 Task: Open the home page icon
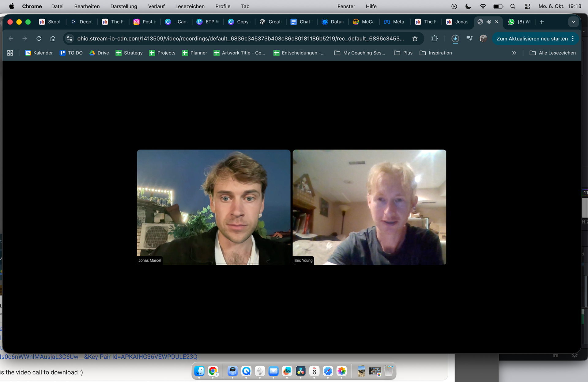click(x=53, y=39)
